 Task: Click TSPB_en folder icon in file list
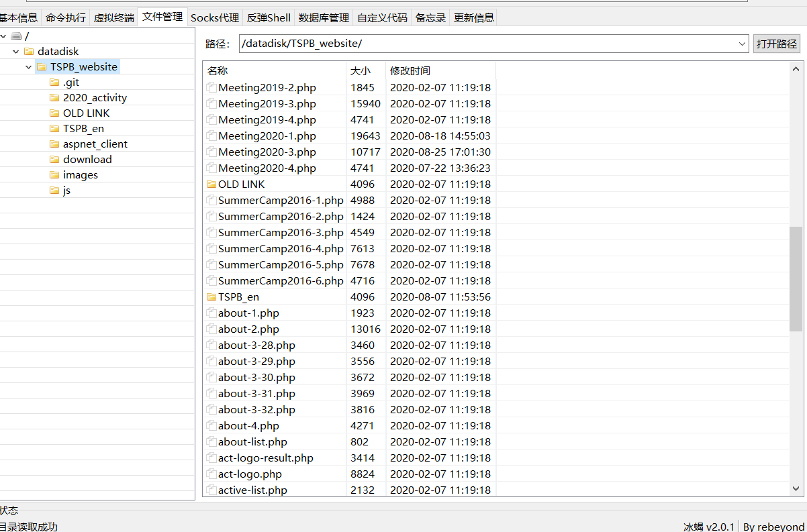point(211,297)
